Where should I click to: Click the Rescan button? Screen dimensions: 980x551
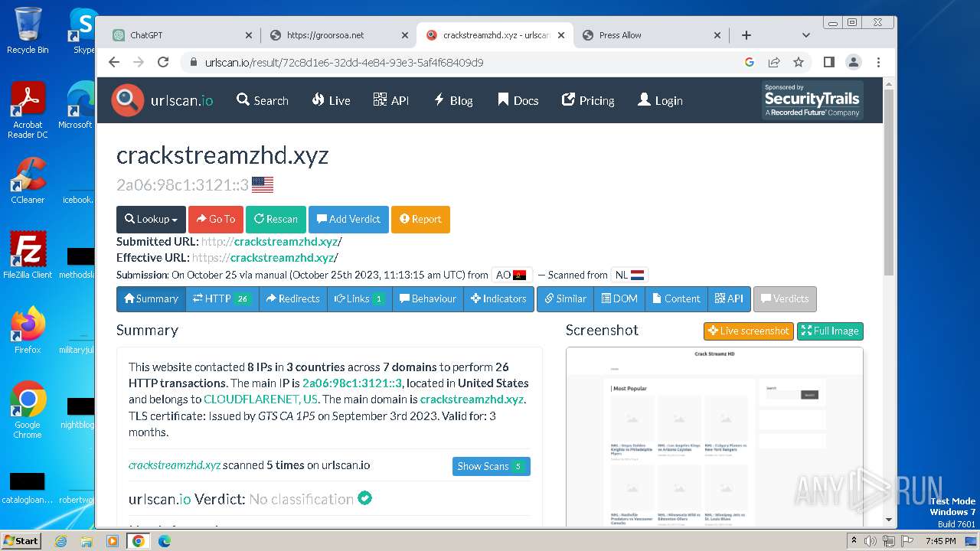tap(276, 220)
